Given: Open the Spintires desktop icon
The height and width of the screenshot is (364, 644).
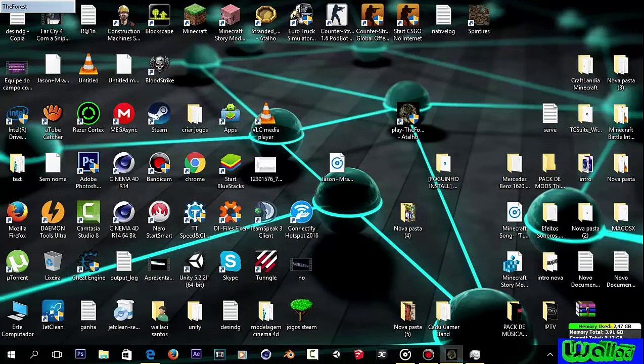Looking at the screenshot, I should tap(479, 20).
